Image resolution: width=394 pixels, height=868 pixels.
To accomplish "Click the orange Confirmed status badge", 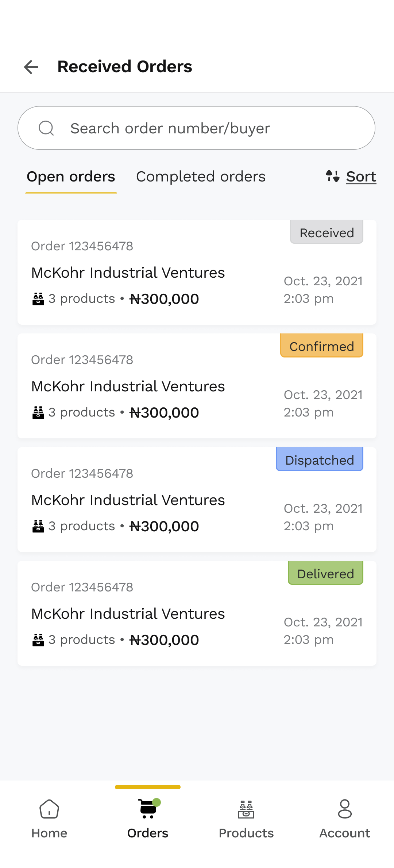I will click(x=321, y=346).
